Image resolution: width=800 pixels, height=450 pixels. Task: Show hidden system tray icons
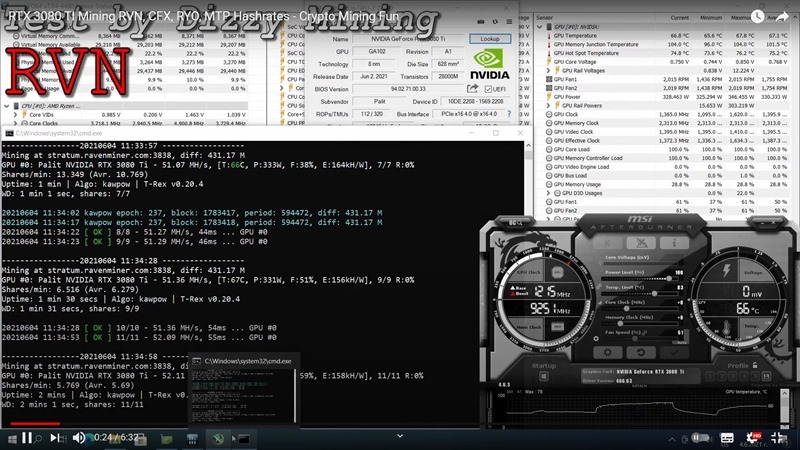point(671,439)
